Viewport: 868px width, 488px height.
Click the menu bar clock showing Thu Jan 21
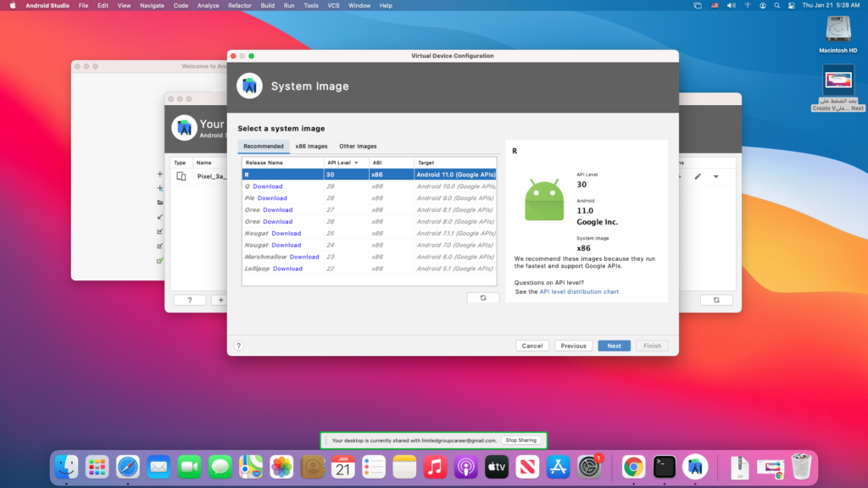coord(831,6)
